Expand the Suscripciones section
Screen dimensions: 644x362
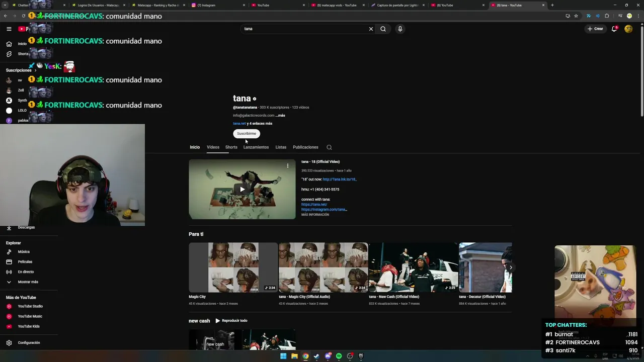(21, 70)
